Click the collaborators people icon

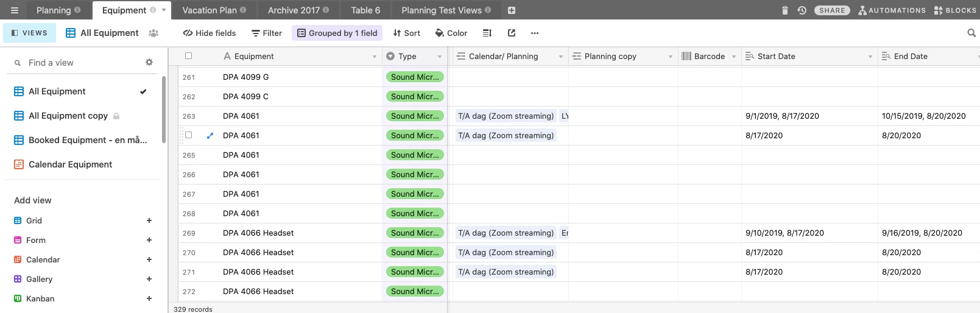(153, 33)
